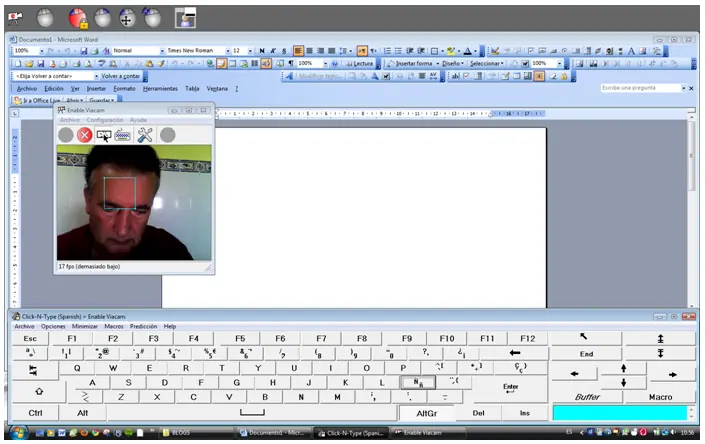Choose the drag mouse icon with cross arrows
This screenshot has height=444, width=705.
pos(127,18)
